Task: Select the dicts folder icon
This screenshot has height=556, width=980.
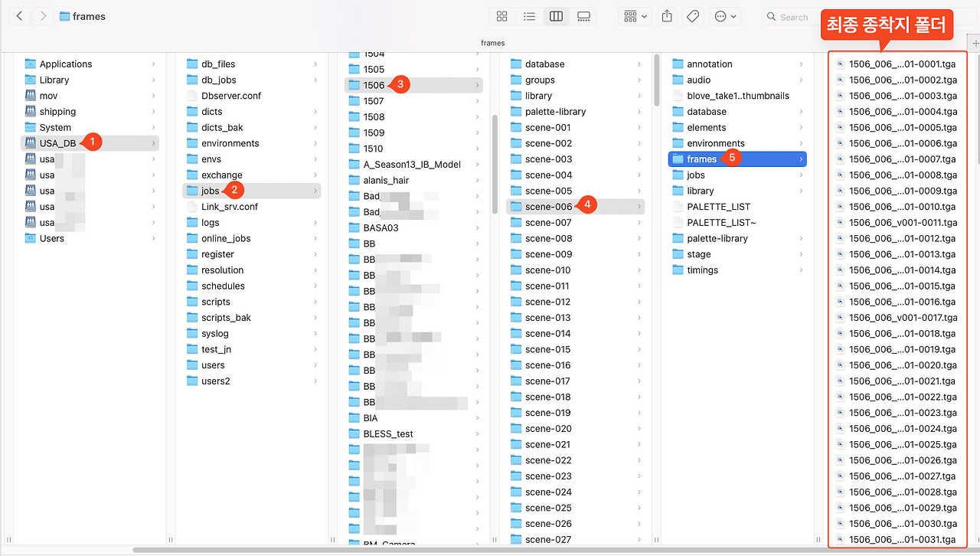Action: pyautogui.click(x=193, y=112)
